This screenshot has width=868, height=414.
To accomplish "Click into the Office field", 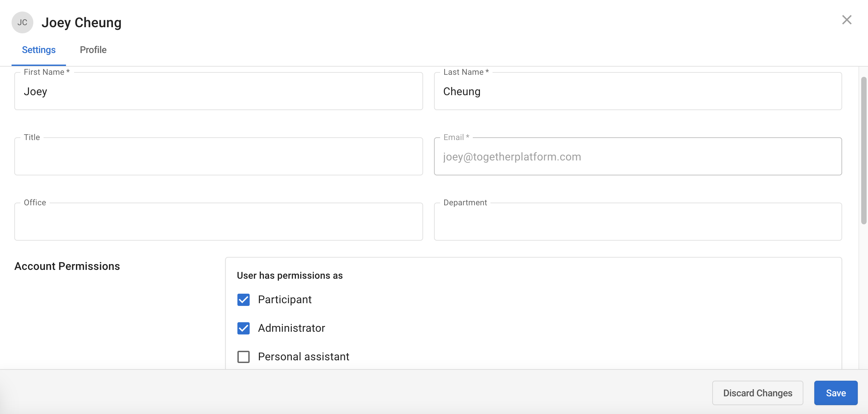I will point(219,222).
